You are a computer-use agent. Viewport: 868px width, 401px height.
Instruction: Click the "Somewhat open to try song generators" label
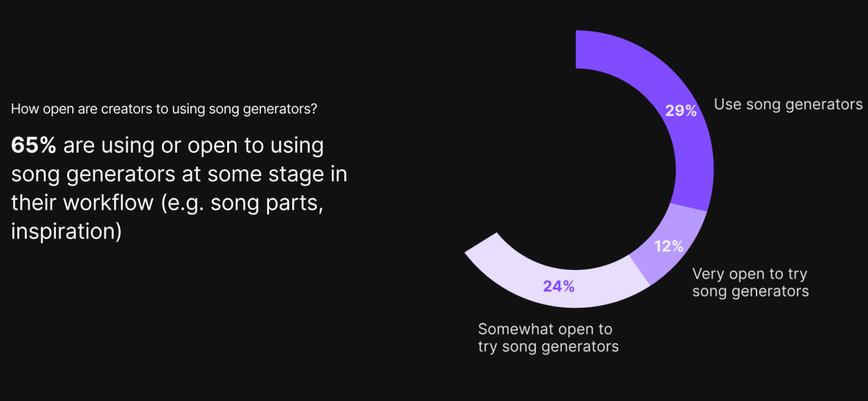pyautogui.click(x=548, y=337)
